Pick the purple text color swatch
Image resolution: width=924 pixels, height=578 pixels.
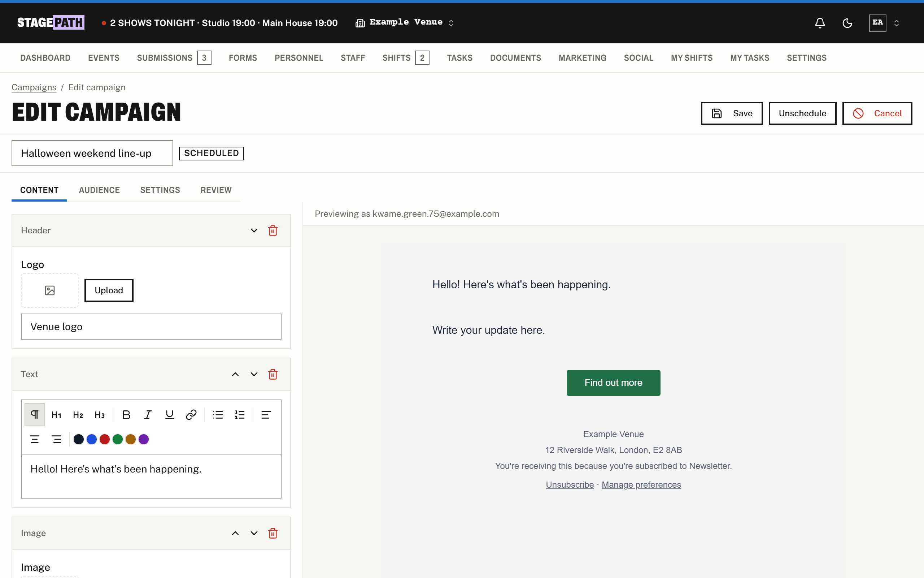[x=144, y=439]
